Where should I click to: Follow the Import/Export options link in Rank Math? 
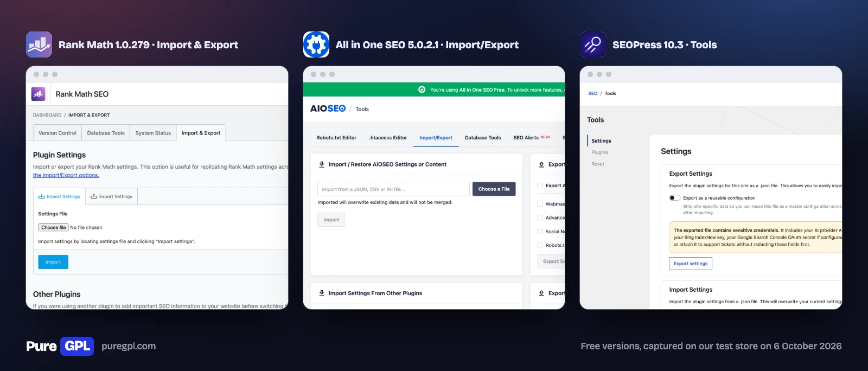tap(66, 175)
